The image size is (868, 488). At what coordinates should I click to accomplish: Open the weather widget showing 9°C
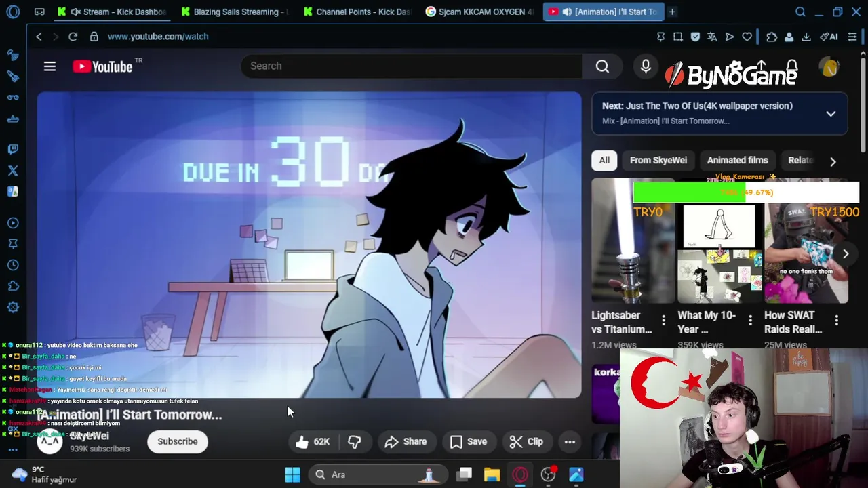point(45,474)
